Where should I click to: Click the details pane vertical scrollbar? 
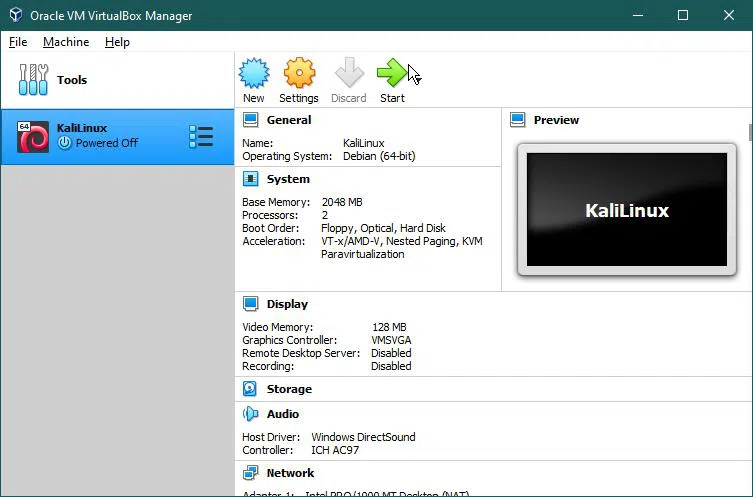750,132
